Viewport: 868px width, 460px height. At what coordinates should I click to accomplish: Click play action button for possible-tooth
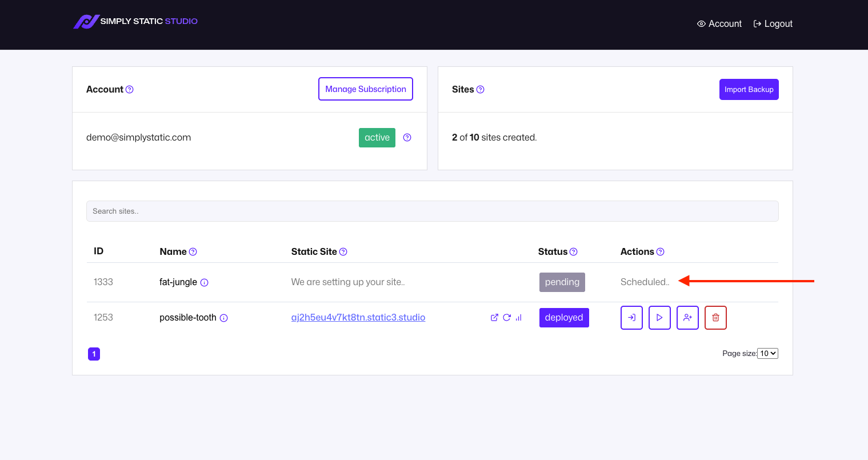pos(659,318)
